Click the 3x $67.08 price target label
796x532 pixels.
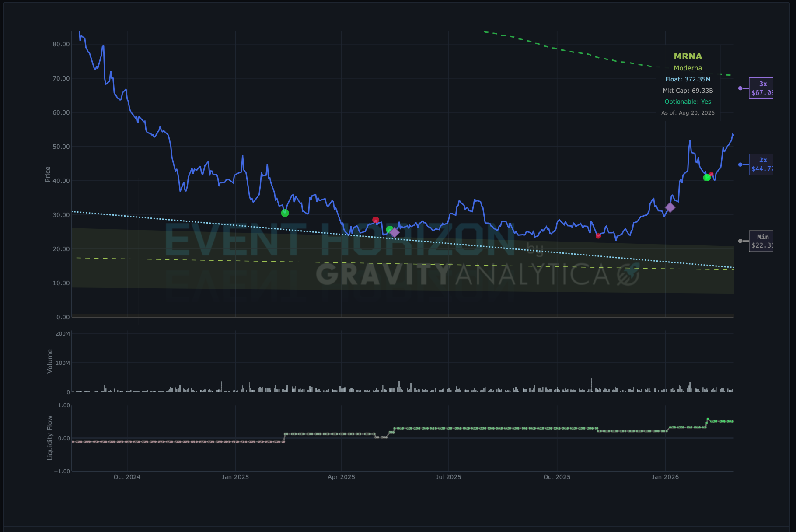click(x=761, y=88)
